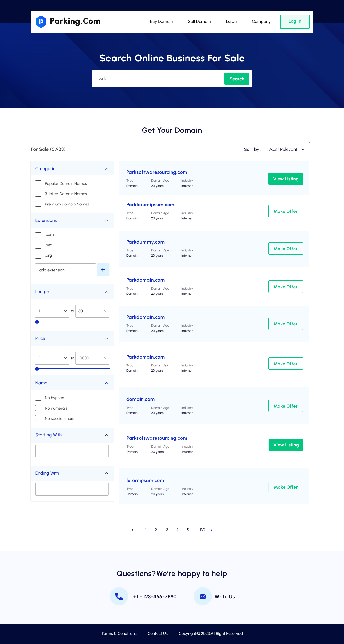Click the envelope Write Us icon
Screen dimensions: 344x644
coord(203,596)
